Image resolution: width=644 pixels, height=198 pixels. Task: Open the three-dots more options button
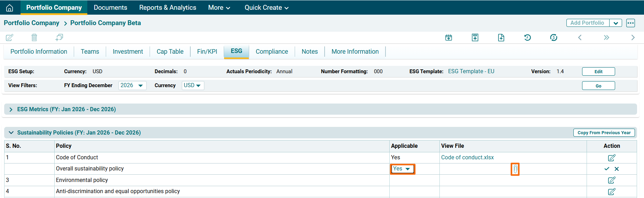tap(630, 23)
